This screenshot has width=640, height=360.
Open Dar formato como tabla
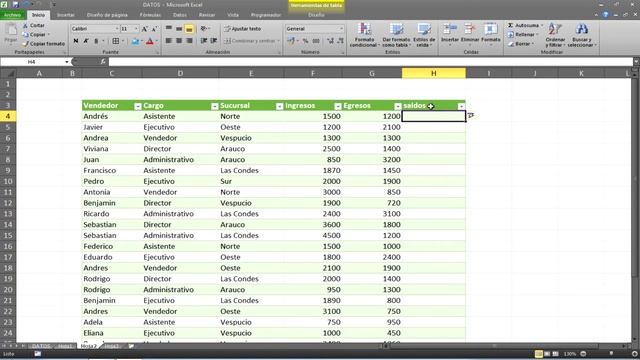point(396,35)
